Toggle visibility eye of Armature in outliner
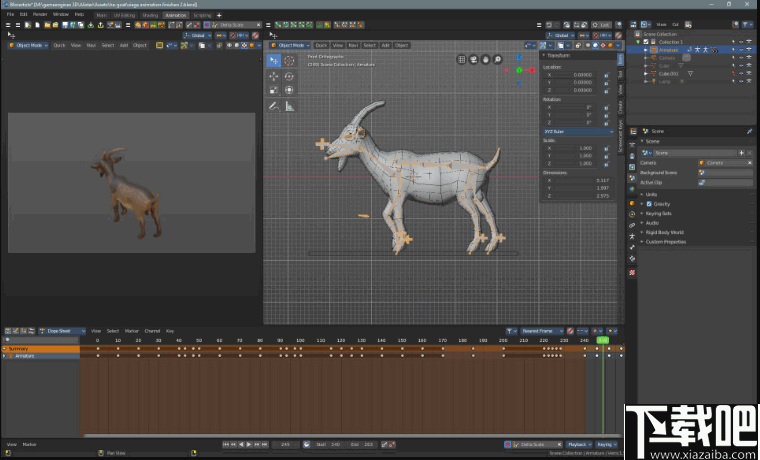760x460 pixels. 741,50
